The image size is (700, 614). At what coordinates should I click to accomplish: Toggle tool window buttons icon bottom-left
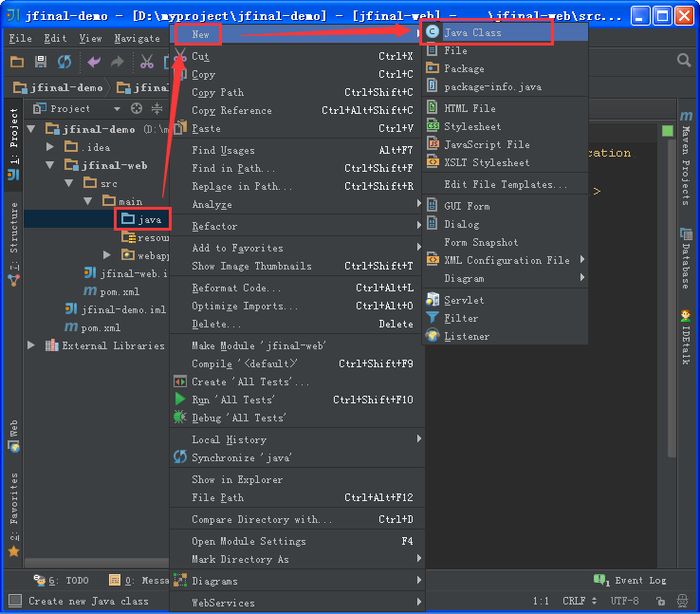(x=15, y=601)
